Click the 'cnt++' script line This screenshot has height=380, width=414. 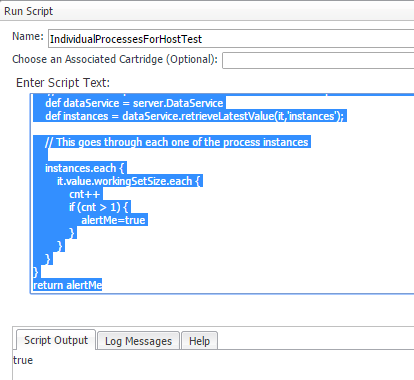[85, 194]
